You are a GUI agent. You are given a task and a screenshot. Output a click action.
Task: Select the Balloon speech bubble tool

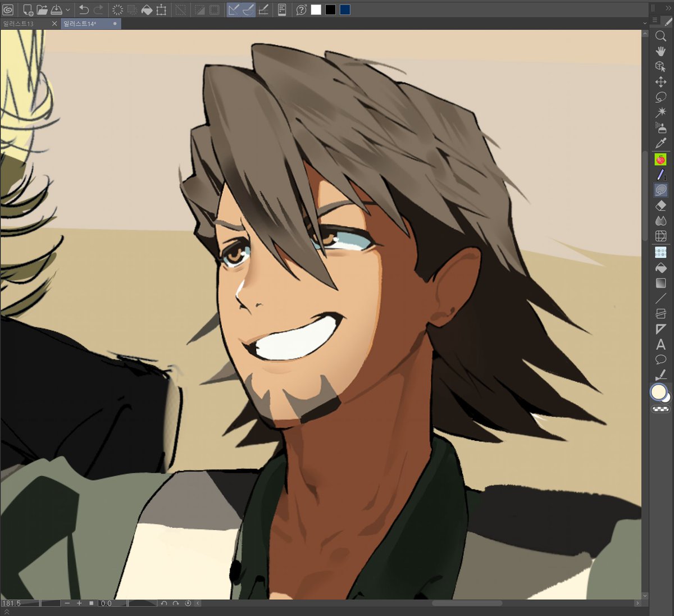[x=661, y=359]
